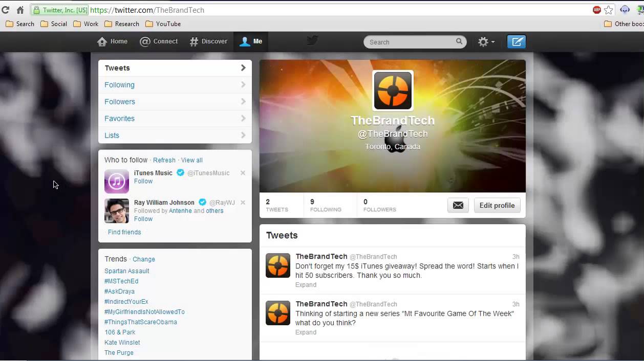
Task: Click the chevron next to Tweets
Action: coord(243,67)
